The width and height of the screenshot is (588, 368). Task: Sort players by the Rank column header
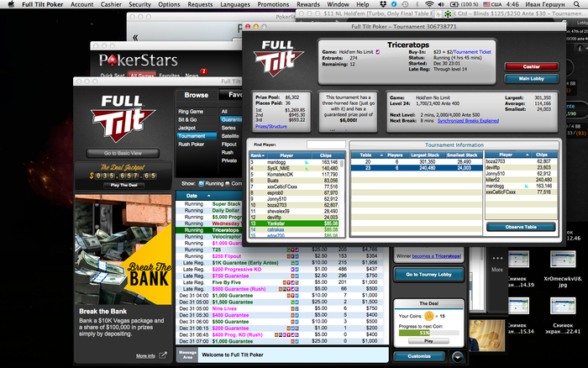point(257,155)
